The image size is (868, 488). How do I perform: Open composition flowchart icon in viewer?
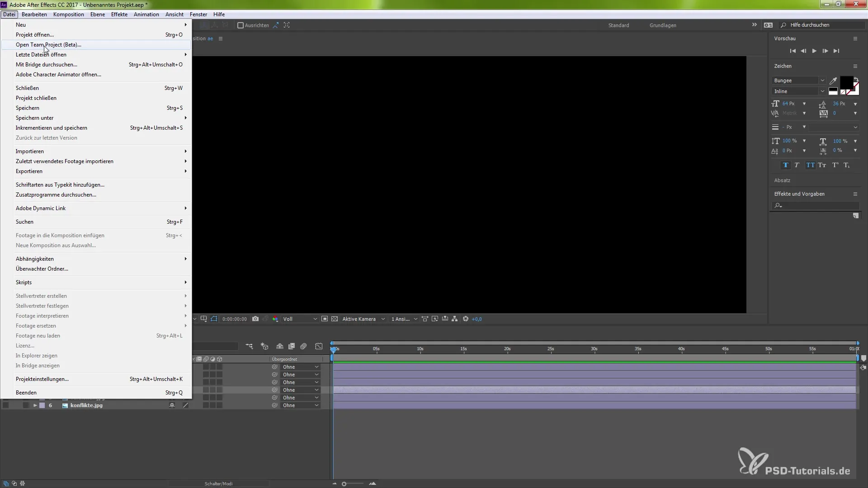tap(455, 319)
